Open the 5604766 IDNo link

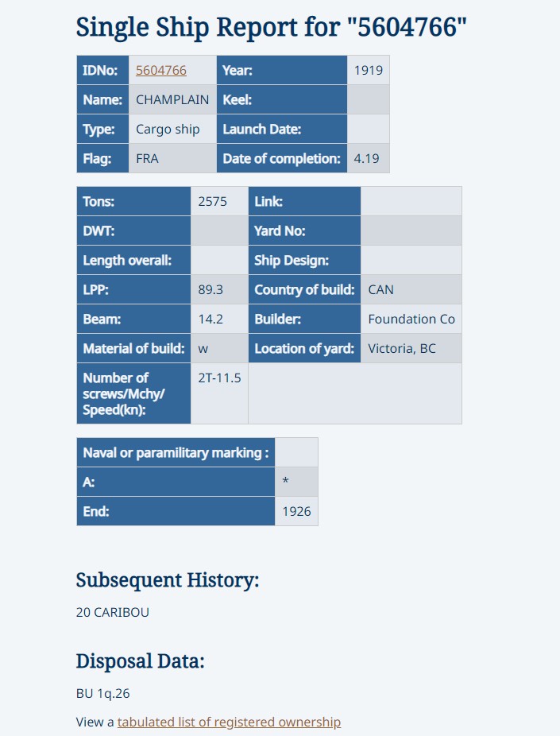[161, 71]
